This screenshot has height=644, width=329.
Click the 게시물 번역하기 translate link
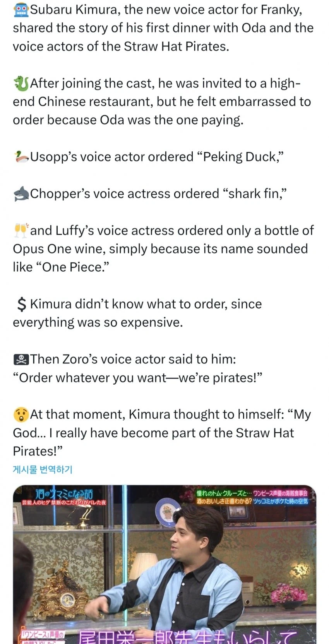[43, 469]
